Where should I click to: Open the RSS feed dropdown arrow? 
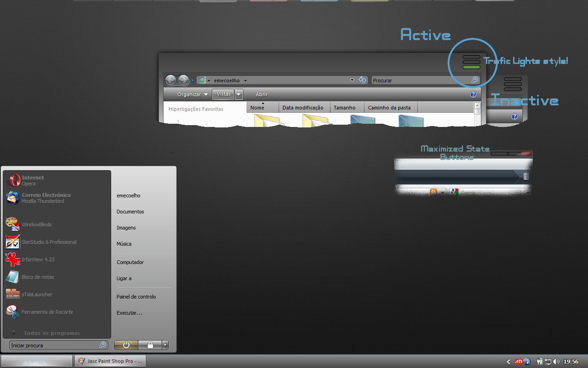[x=443, y=192]
